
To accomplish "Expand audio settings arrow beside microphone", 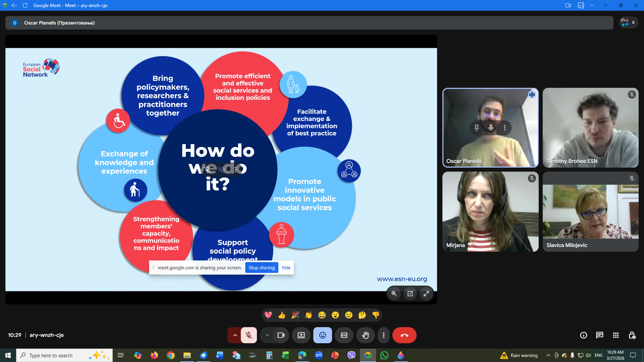I will (x=235, y=335).
